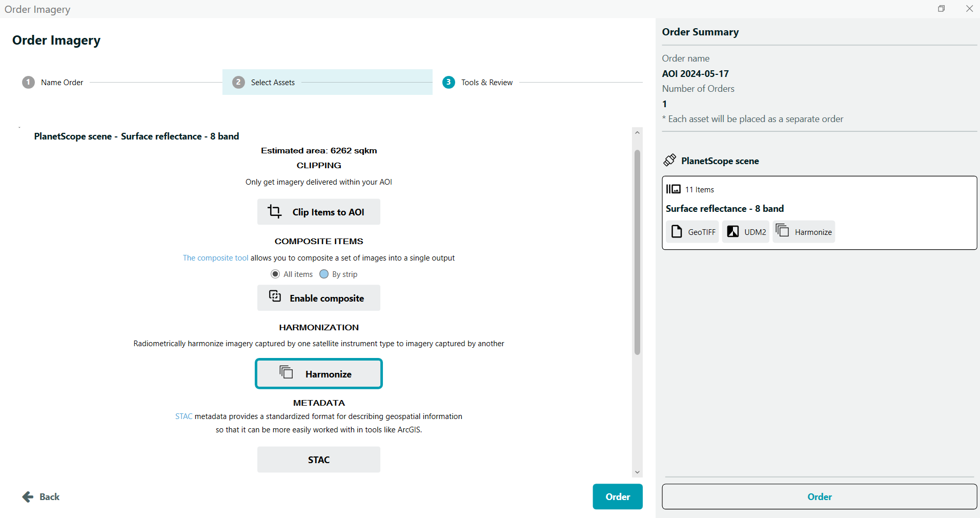Click the back arrow icon

click(x=28, y=496)
